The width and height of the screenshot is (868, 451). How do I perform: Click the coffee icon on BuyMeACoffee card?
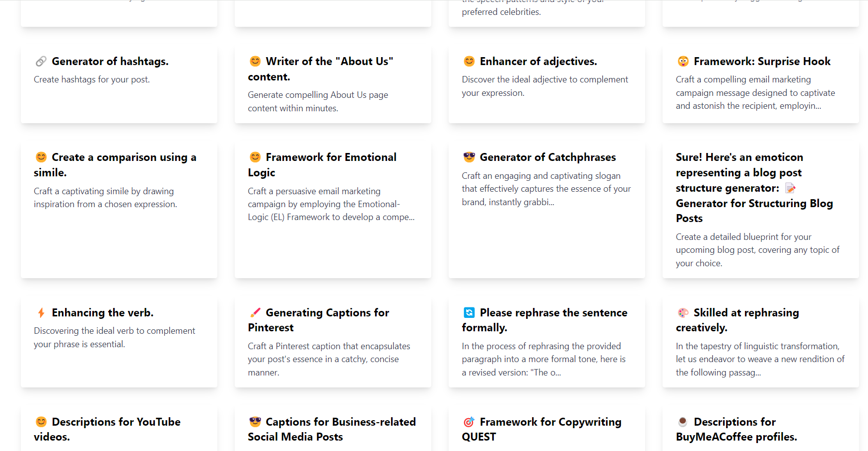683,422
